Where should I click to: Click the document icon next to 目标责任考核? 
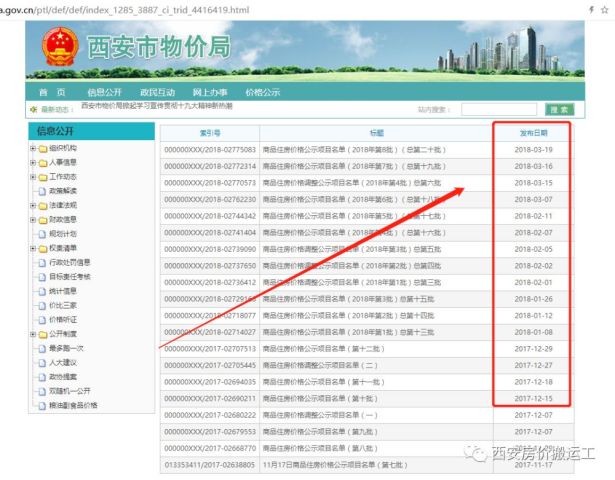(x=42, y=277)
